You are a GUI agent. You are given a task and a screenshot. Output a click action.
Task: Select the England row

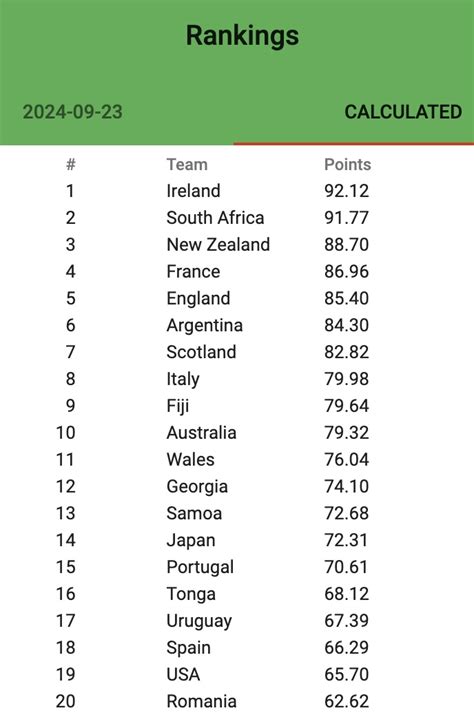pos(237,298)
